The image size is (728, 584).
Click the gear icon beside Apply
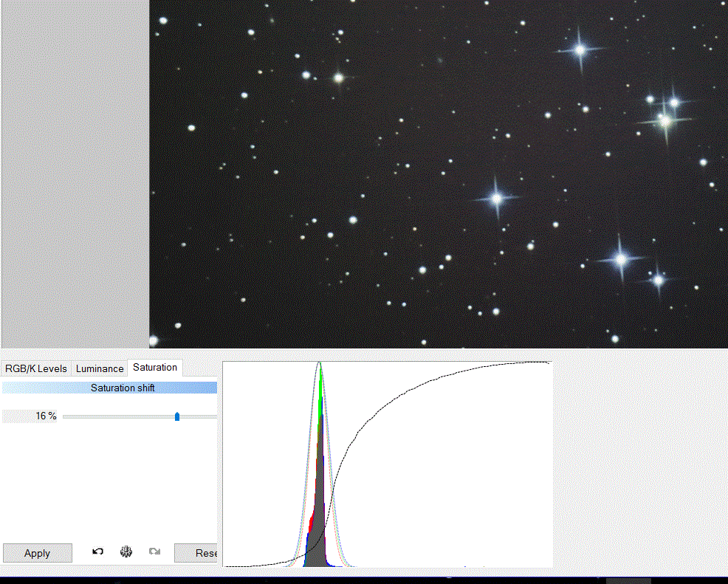click(x=126, y=552)
